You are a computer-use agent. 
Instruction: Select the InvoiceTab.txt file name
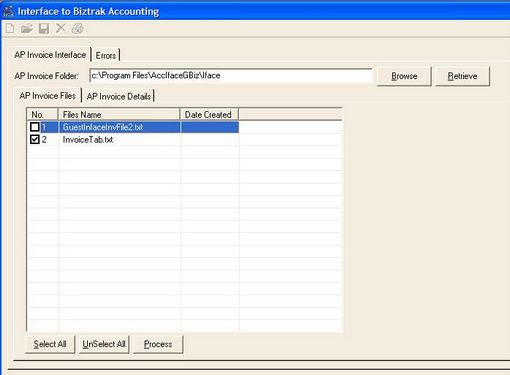[x=88, y=140]
